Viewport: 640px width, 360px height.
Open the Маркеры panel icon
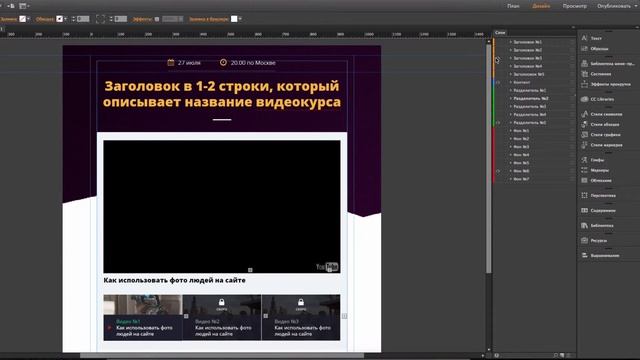click(584, 170)
